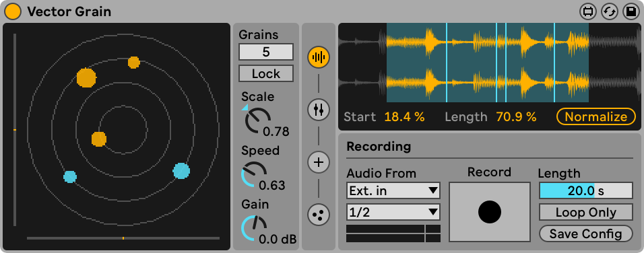Toggle the Vector Grain device activator
Screen dimensions: 644x253
[x=13, y=11]
